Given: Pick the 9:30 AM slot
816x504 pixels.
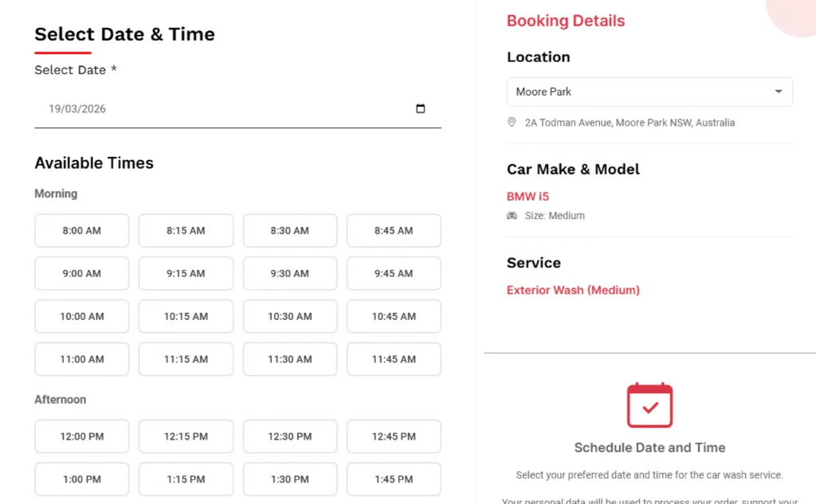Looking at the screenshot, I should (x=290, y=274).
